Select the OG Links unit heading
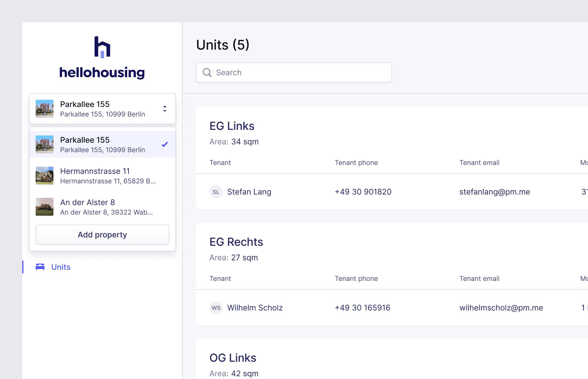The image size is (588, 379). [x=233, y=358]
